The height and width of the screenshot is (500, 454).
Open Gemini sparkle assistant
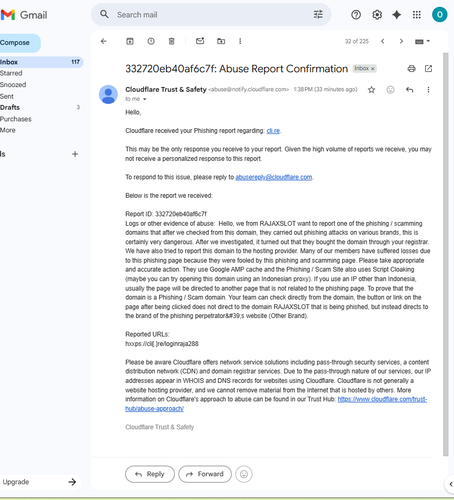(x=397, y=15)
